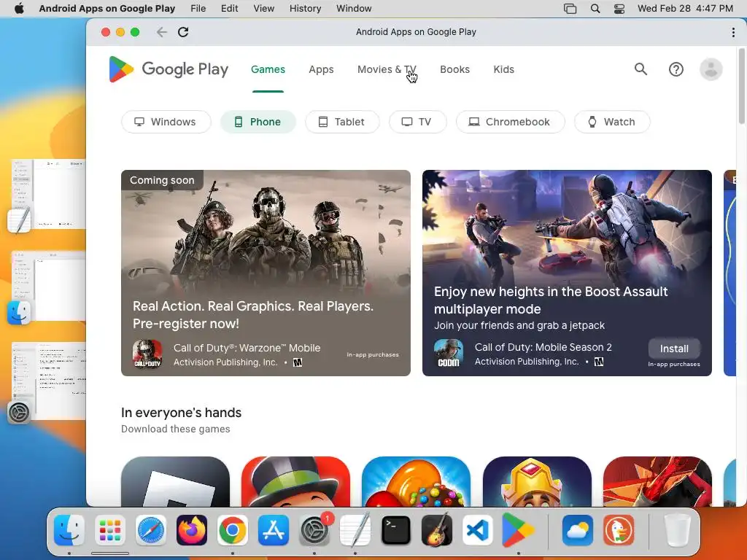This screenshot has height=560, width=747.
Task: Select the Chromebook device filter chip
Action: coord(510,122)
